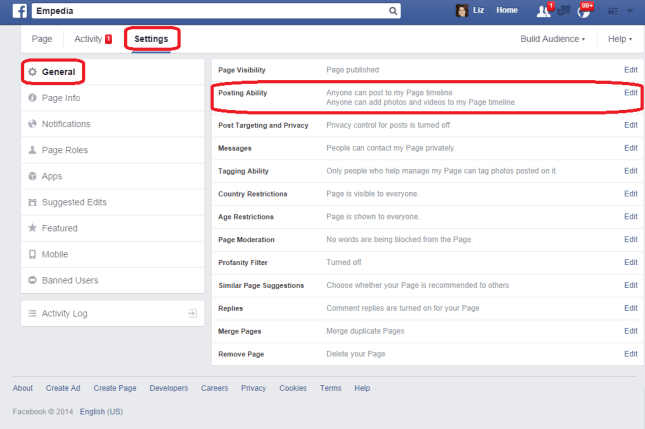
Task: Edit Messages setting
Action: point(631,148)
